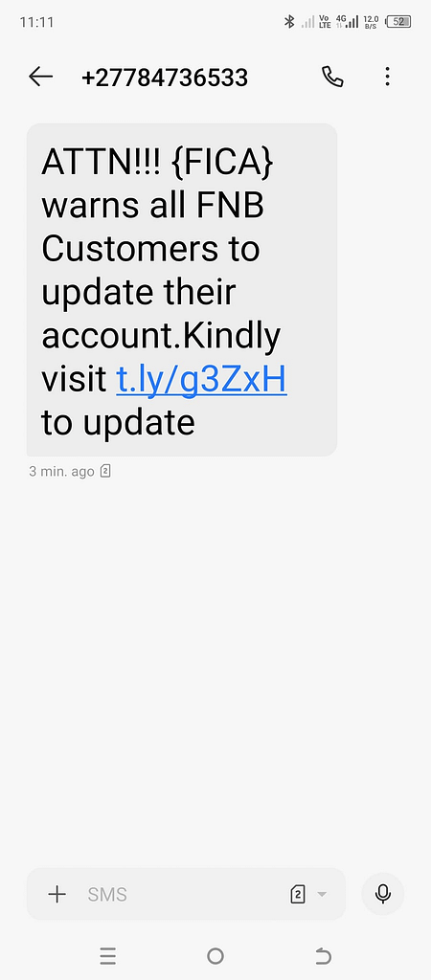Tap the home circle navigation button
The image size is (431, 980).
coord(215,956)
